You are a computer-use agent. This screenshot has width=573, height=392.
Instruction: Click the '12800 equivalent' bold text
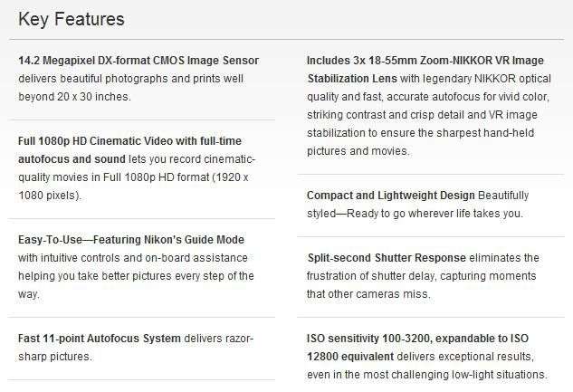(350, 357)
